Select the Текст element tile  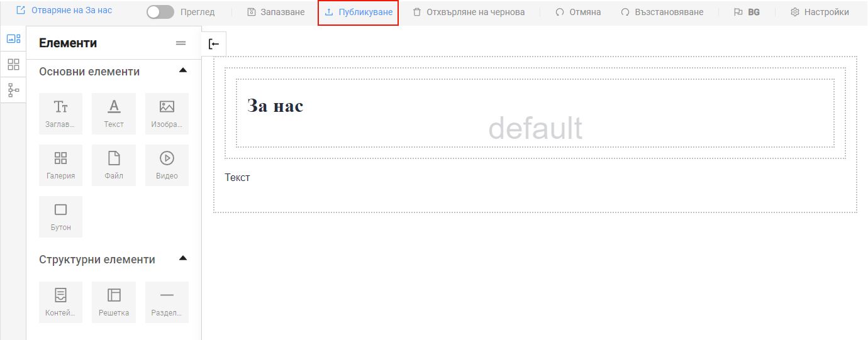114,114
